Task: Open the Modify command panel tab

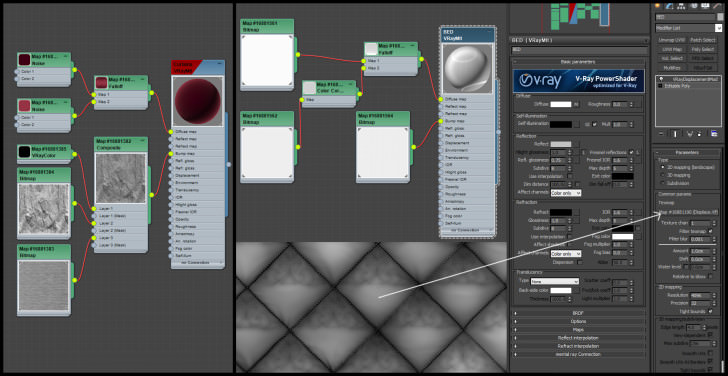Action: [x=669, y=6]
